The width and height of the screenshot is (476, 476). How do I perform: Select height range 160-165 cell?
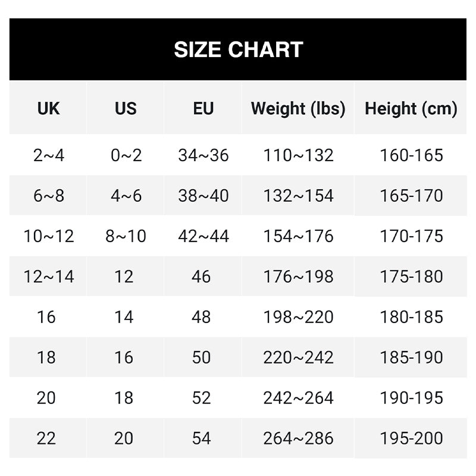tap(411, 155)
